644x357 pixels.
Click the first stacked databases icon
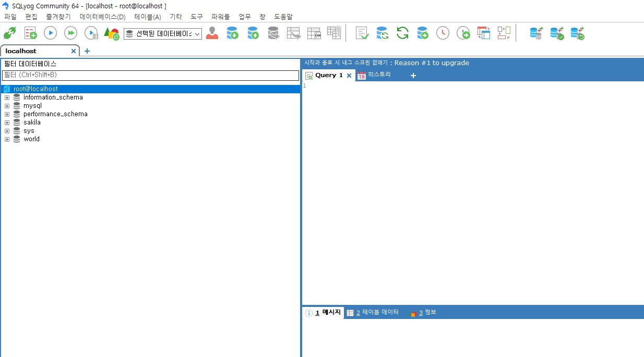[x=536, y=33]
